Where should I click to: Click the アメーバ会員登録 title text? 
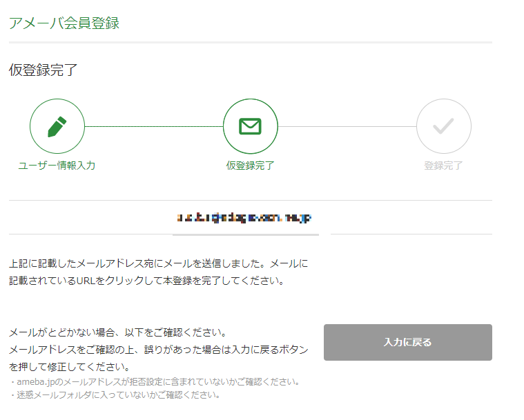64,23
